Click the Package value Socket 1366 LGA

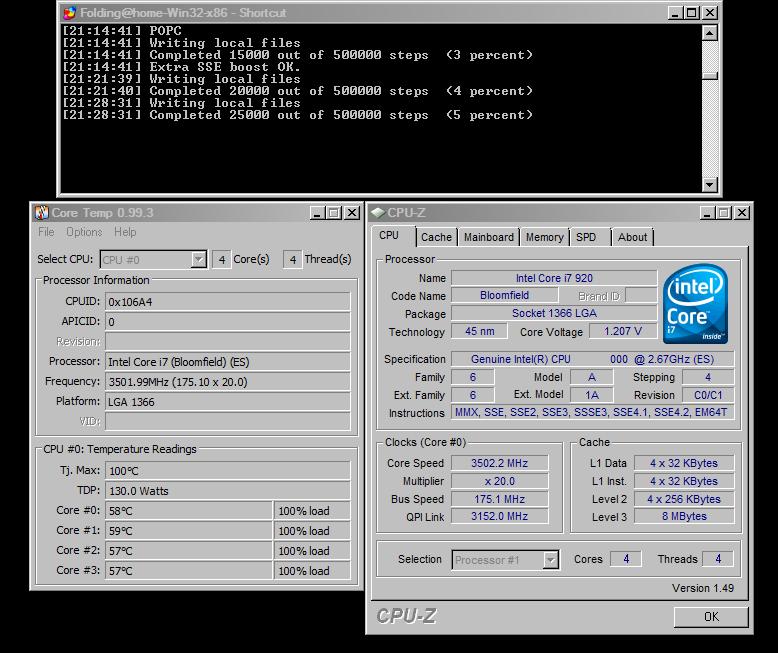point(554,313)
